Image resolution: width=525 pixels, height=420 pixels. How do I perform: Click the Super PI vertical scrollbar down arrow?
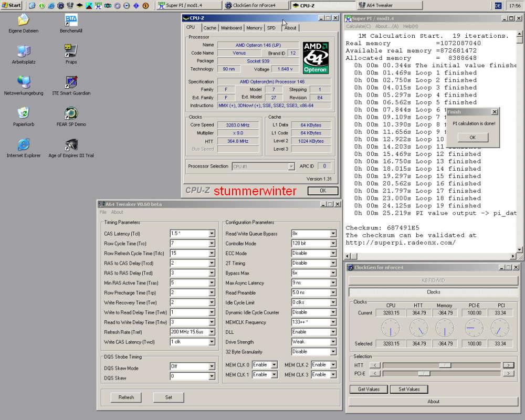520,249
